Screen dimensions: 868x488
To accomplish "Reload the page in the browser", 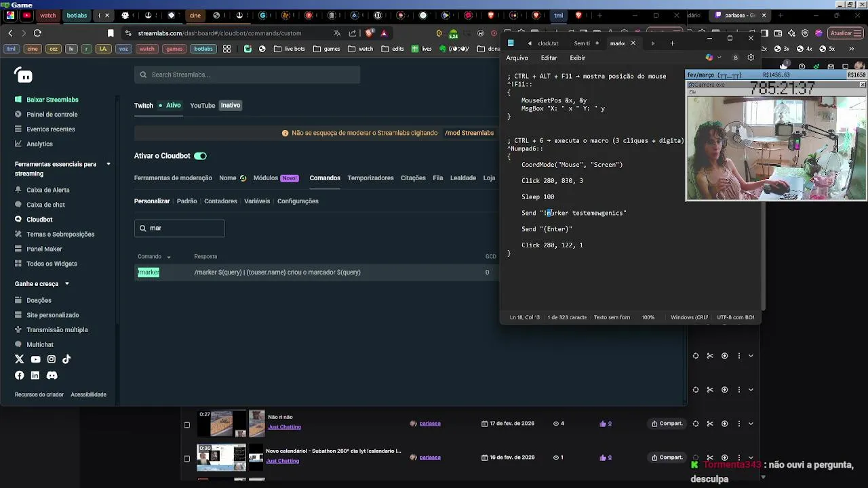I will point(37,33).
